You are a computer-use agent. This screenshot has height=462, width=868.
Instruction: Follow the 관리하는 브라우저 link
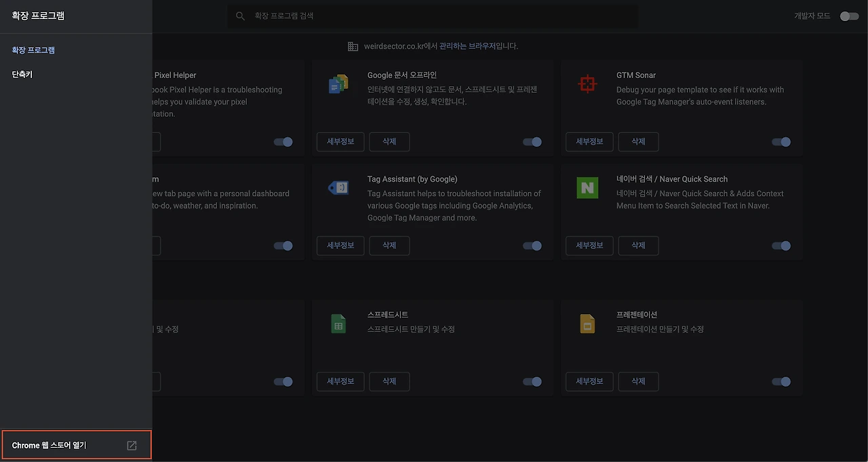tap(467, 46)
